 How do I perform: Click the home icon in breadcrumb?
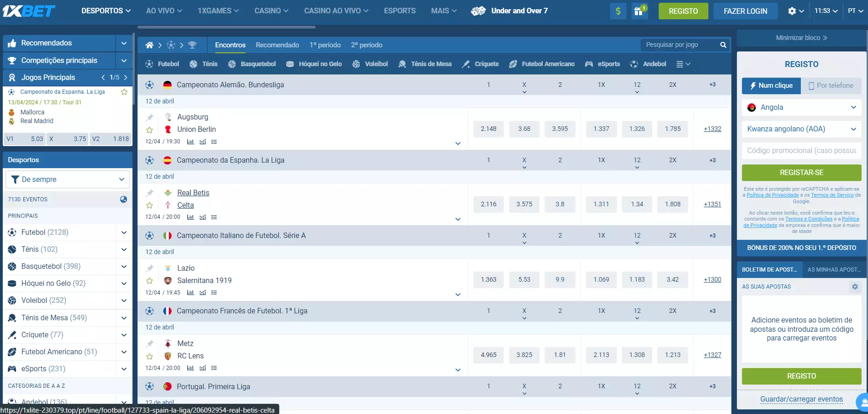point(149,45)
